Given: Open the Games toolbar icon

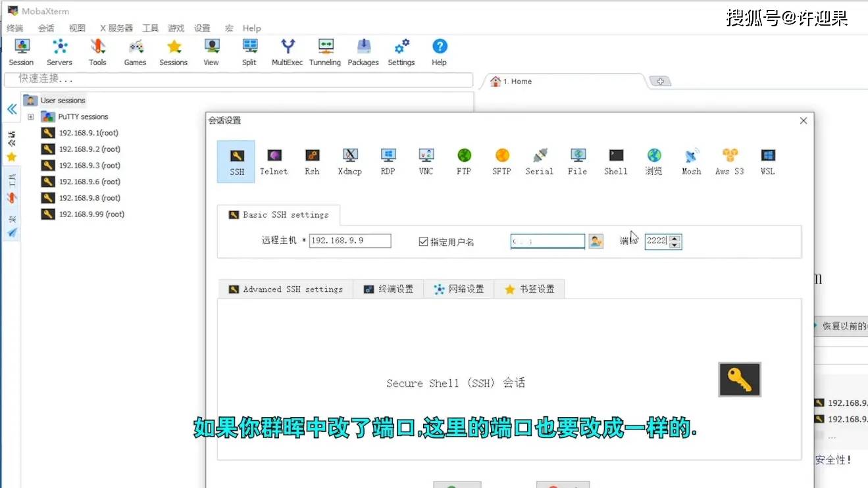Looking at the screenshot, I should click(135, 52).
